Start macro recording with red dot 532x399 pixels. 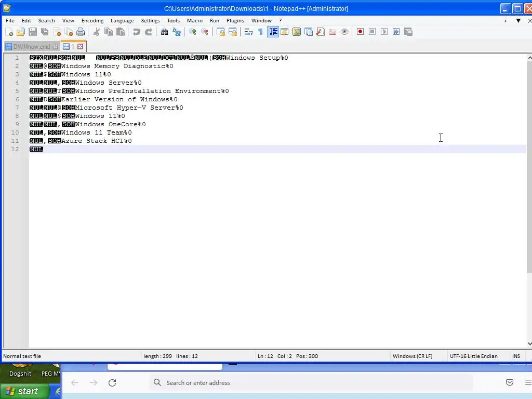pyautogui.click(x=361, y=32)
